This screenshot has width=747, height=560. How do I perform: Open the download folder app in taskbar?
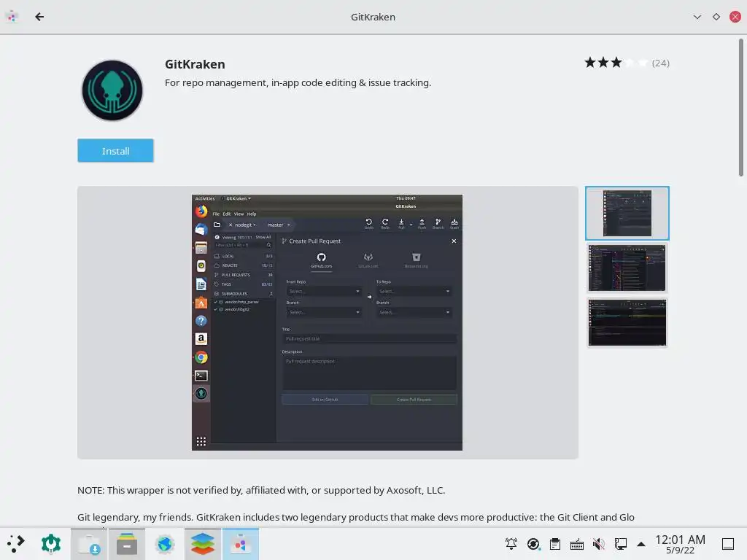[x=89, y=544]
